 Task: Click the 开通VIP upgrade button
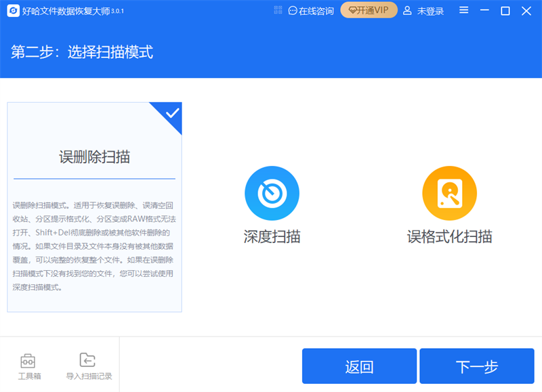368,10
